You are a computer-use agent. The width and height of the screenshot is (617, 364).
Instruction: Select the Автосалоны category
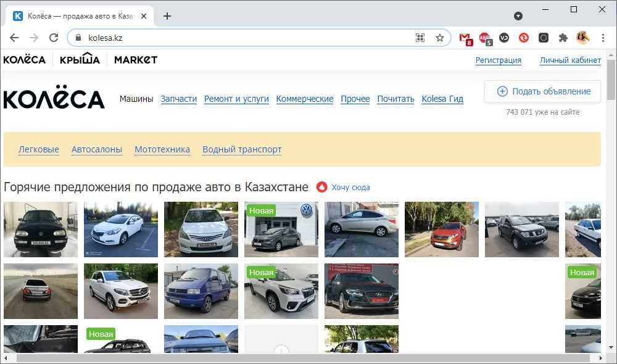[x=97, y=149]
